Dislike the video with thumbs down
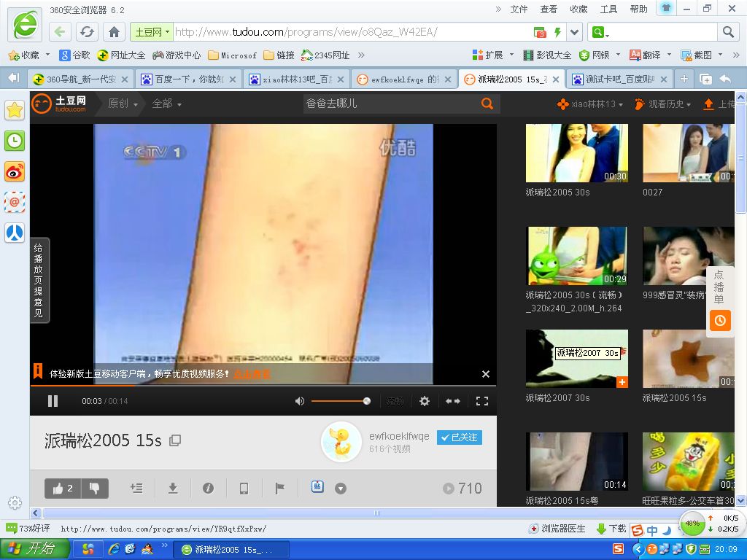747x560 pixels. 95,488
